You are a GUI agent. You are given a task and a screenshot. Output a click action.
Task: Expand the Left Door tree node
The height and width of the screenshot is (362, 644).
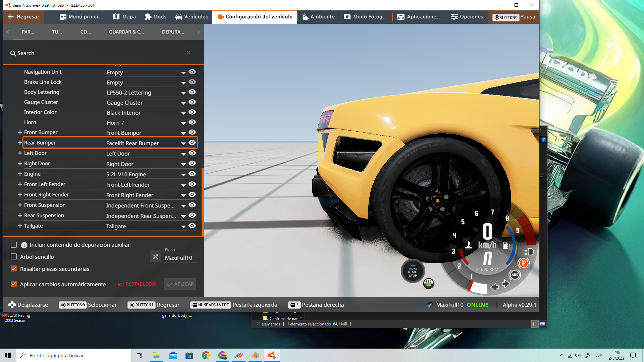click(20, 153)
